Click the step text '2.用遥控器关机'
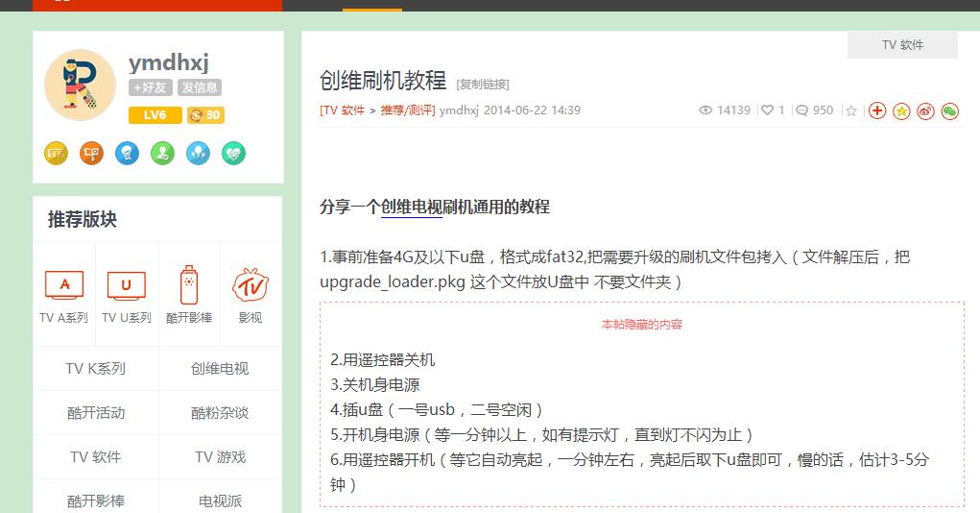Image resolution: width=980 pixels, height=513 pixels. click(383, 359)
